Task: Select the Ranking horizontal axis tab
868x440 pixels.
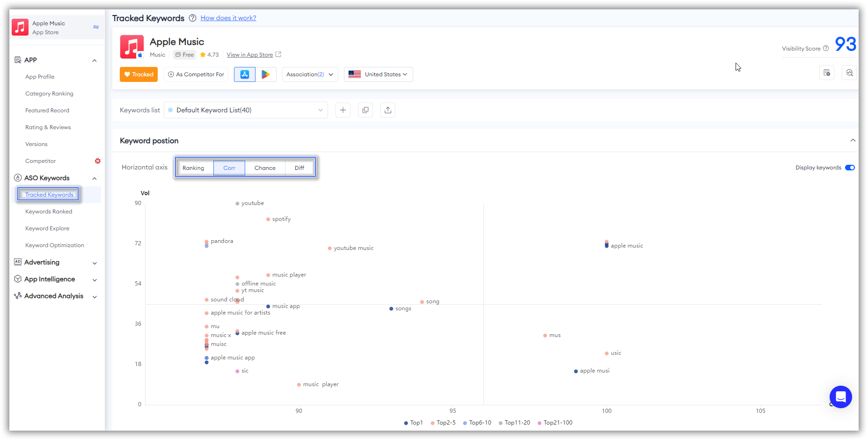Action: coord(193,168)
